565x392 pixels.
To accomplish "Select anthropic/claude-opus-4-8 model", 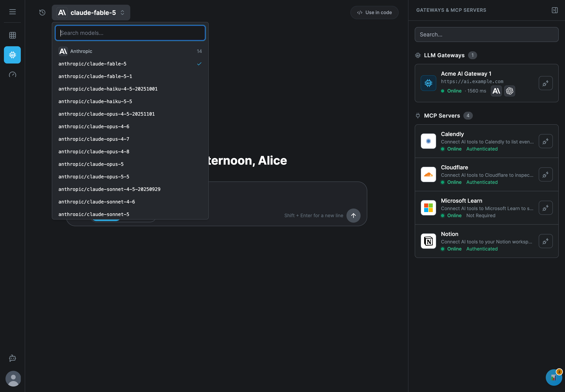I will point(130,152).
